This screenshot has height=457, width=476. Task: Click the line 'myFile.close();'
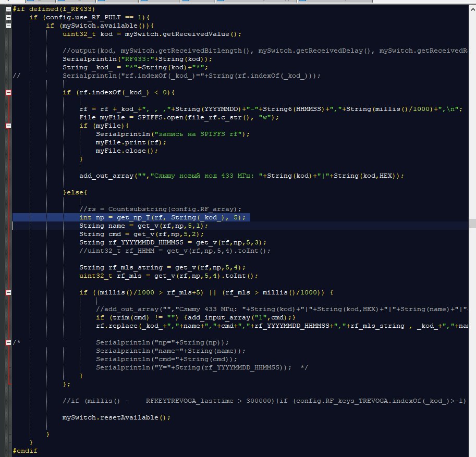click(x=127, y=151)
